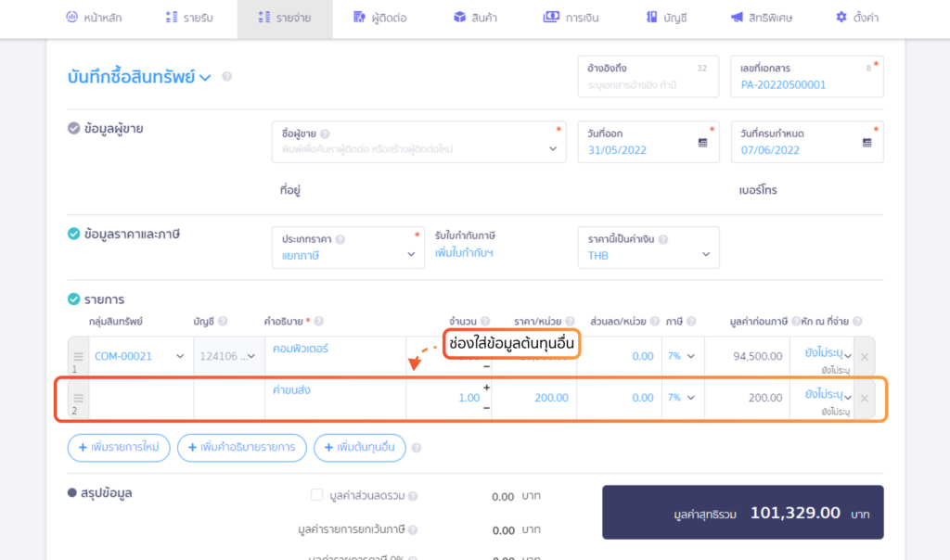The width and height of the screenshot is (950, 560).
Task: Click drag handle of ค่าขนส่ง row
Action: [x=78, y=398]
